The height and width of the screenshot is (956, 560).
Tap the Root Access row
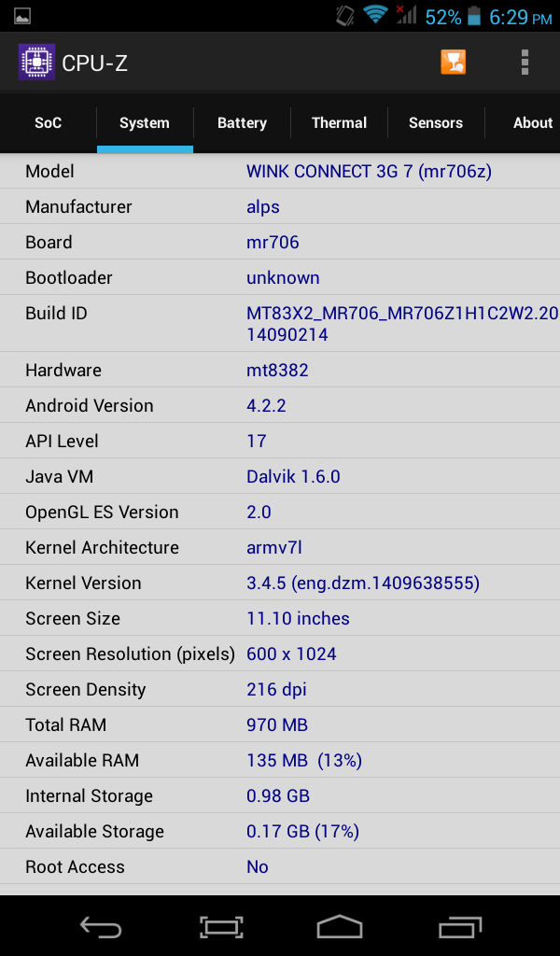point(280,866)
